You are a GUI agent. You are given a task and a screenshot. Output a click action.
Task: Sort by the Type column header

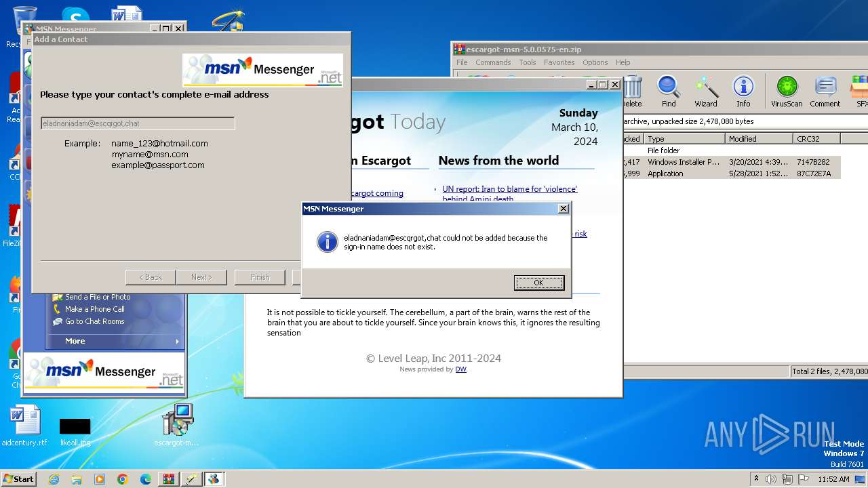coord(684,138)
